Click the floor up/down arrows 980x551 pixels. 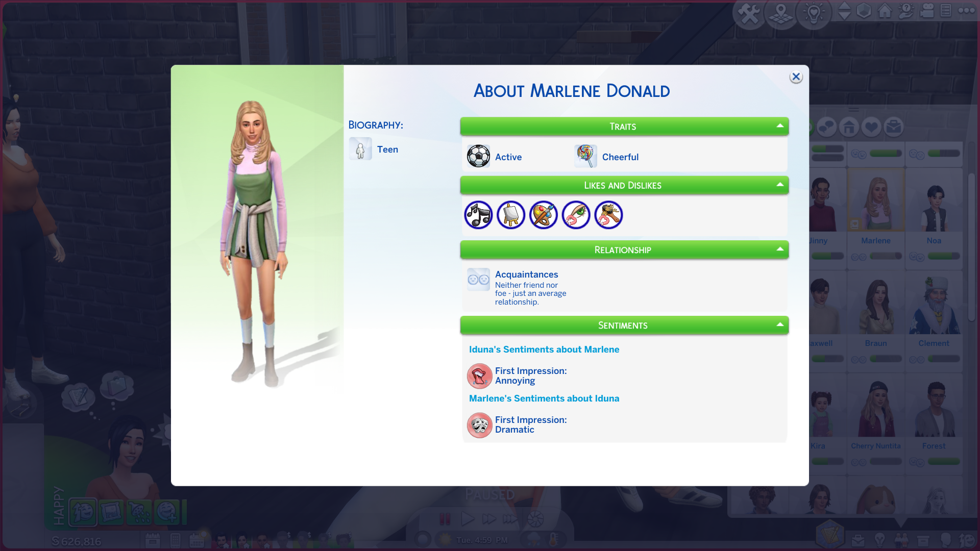tap(844, 11)
